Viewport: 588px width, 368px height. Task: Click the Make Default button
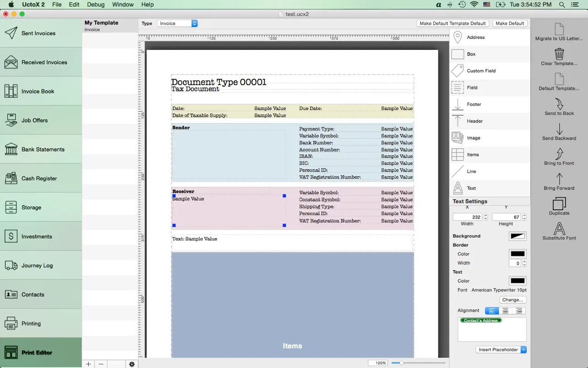510,23
